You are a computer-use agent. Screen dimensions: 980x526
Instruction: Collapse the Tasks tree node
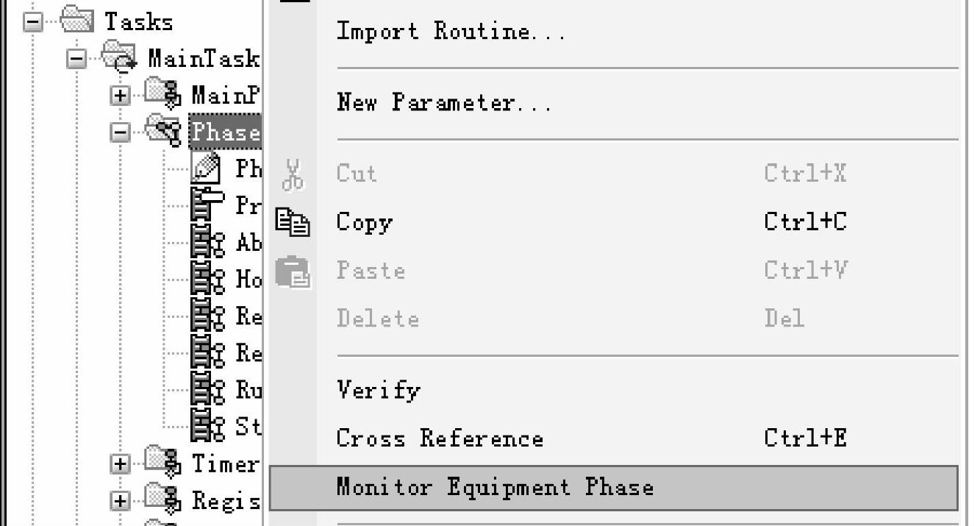coord(32,21)
